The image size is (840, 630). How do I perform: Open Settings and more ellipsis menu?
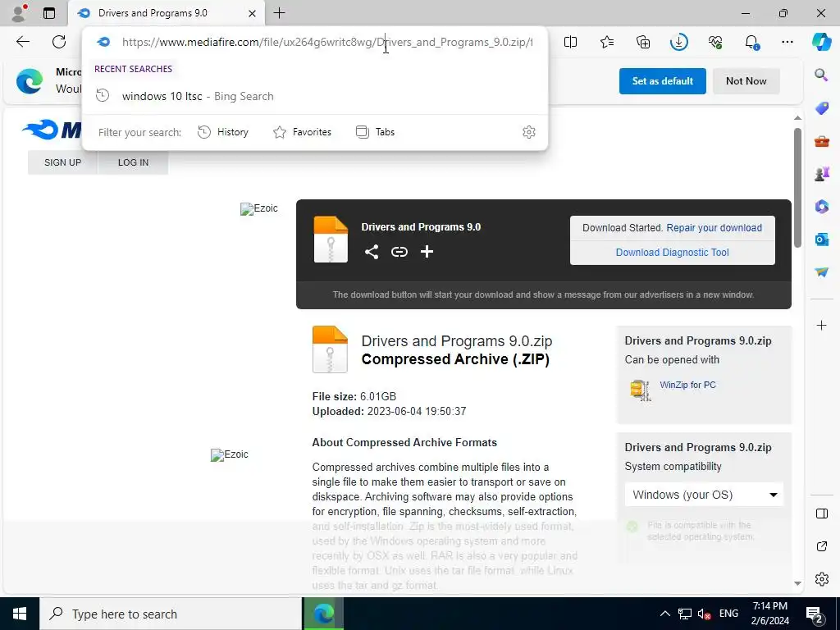[787, 42]
